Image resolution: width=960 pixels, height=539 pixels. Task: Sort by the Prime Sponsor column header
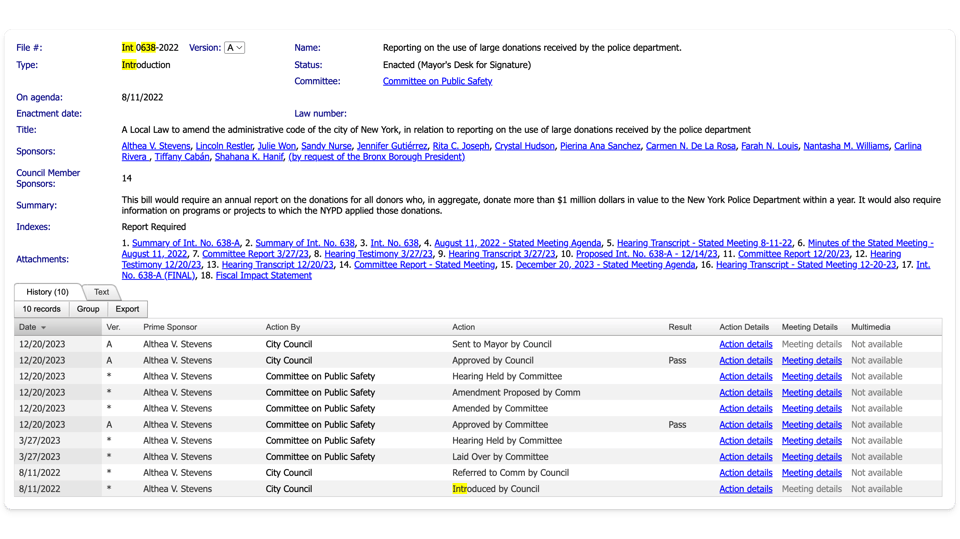[170, 327]
